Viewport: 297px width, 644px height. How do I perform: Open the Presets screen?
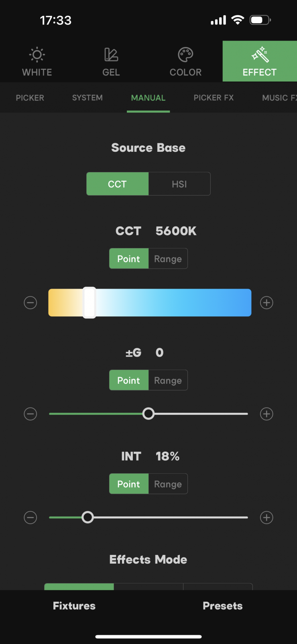click(x=223, y=606)
